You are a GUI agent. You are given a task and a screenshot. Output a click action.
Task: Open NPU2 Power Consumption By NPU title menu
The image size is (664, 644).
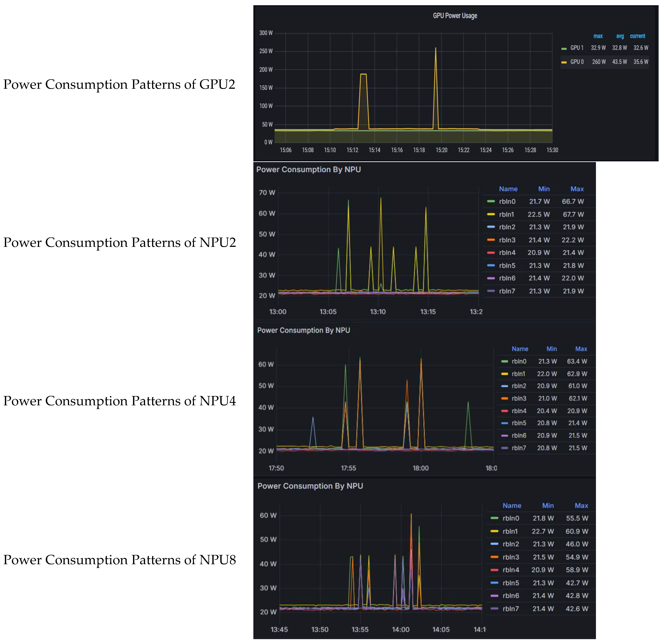[x=308, y=169]
